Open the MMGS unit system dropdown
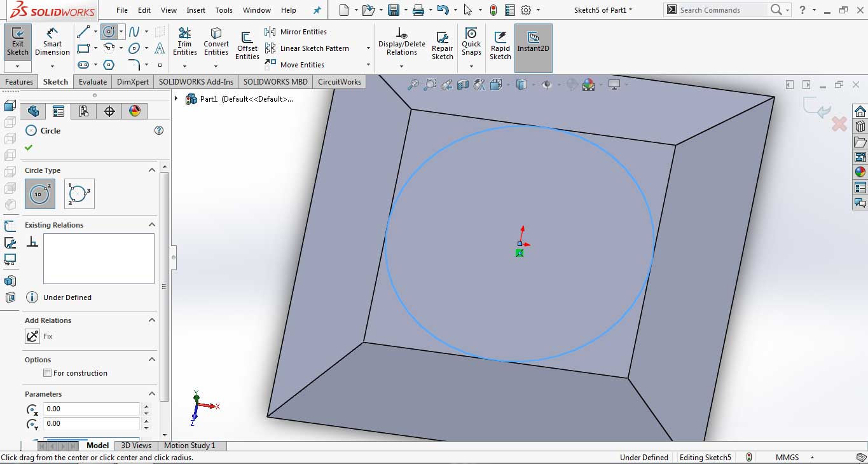 813,458
